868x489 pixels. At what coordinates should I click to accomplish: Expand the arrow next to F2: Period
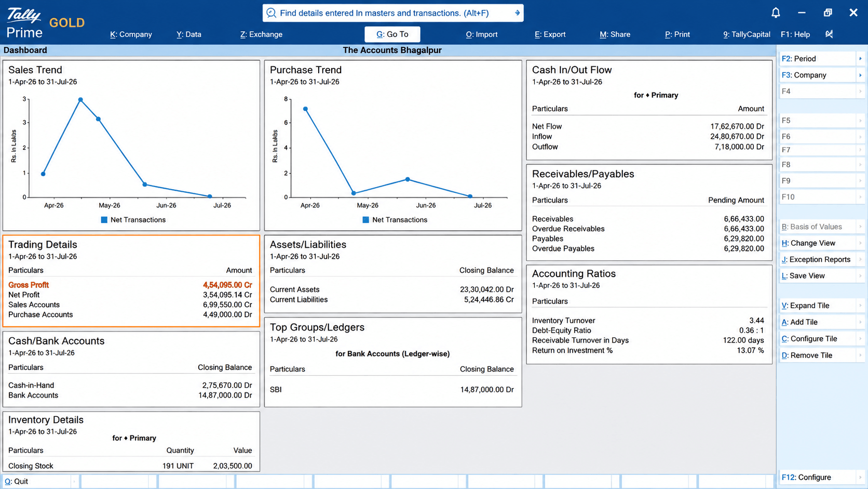pos(860,59)
